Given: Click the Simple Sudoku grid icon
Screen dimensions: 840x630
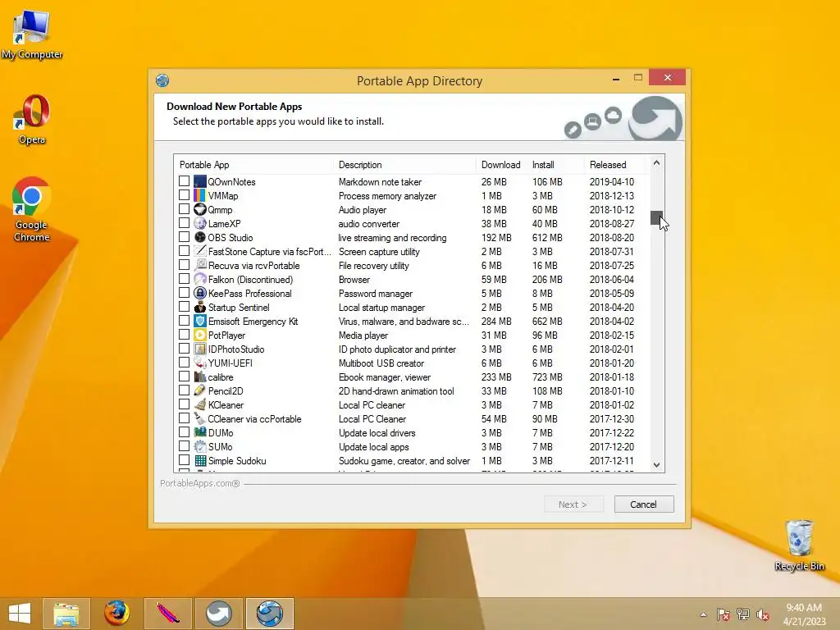Looking at the screenshot, I should click(200, 460).
